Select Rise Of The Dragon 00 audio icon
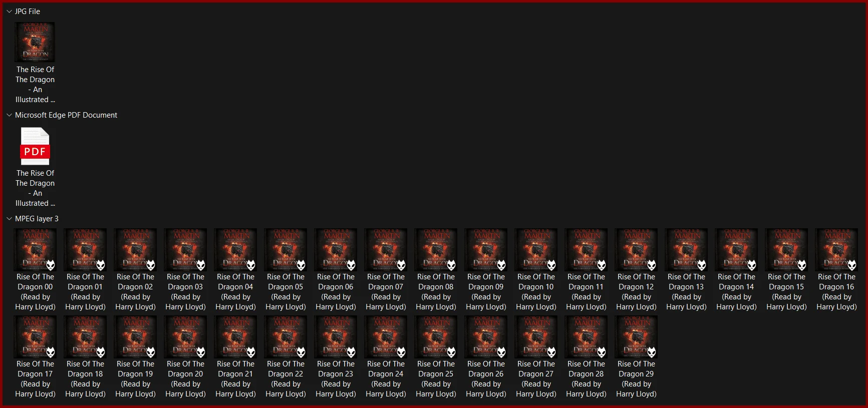868x408 pixels. pos(35,250)
